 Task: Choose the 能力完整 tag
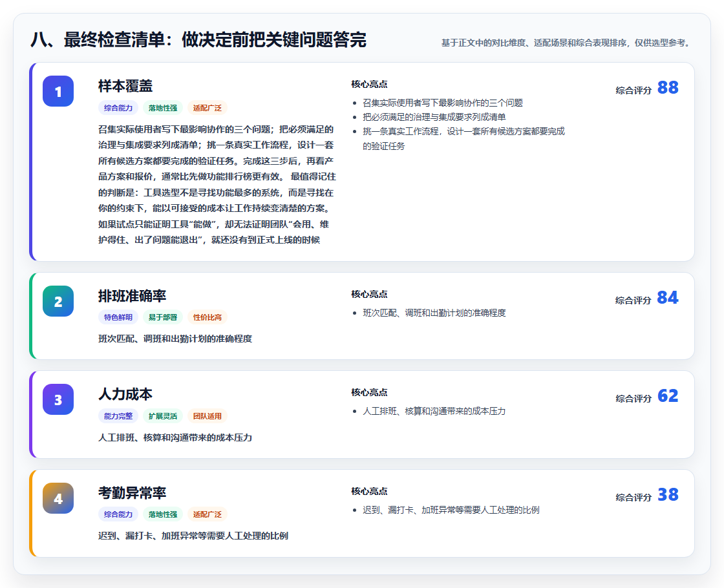pos(118,416)
